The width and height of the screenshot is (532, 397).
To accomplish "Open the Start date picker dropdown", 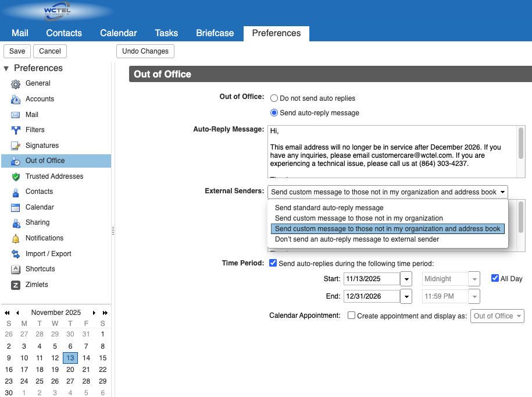I will (x=406, y=279).
